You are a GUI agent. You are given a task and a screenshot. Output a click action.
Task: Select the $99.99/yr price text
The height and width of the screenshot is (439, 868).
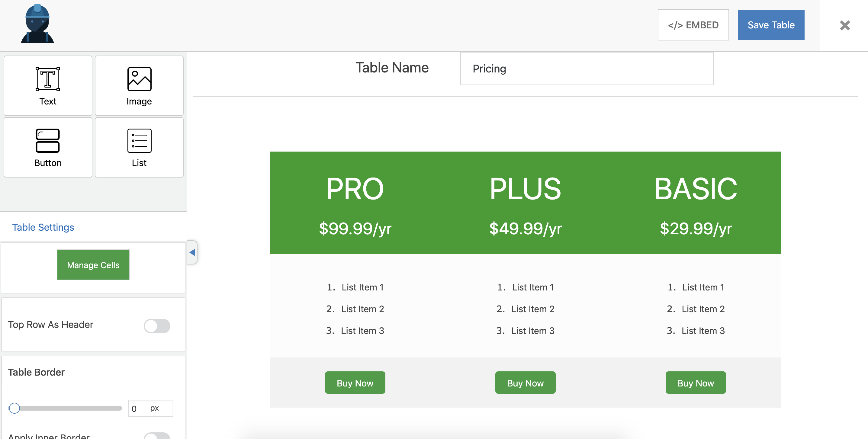355,229
